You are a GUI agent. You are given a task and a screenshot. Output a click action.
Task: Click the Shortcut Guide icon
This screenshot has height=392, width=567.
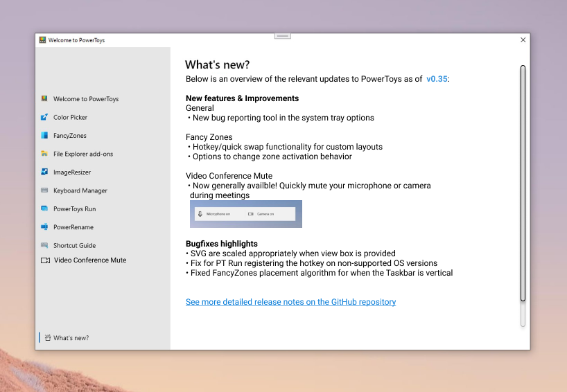(x=44, y=245)
